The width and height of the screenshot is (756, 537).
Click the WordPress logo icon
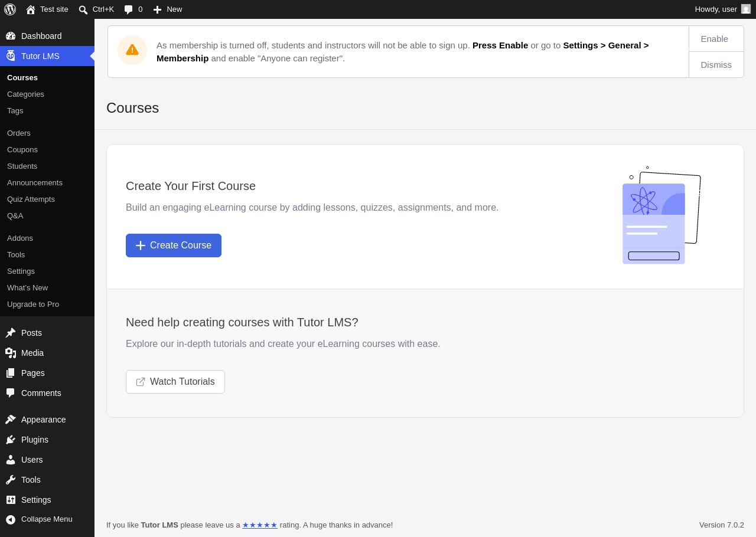click(x=10, y=9)
